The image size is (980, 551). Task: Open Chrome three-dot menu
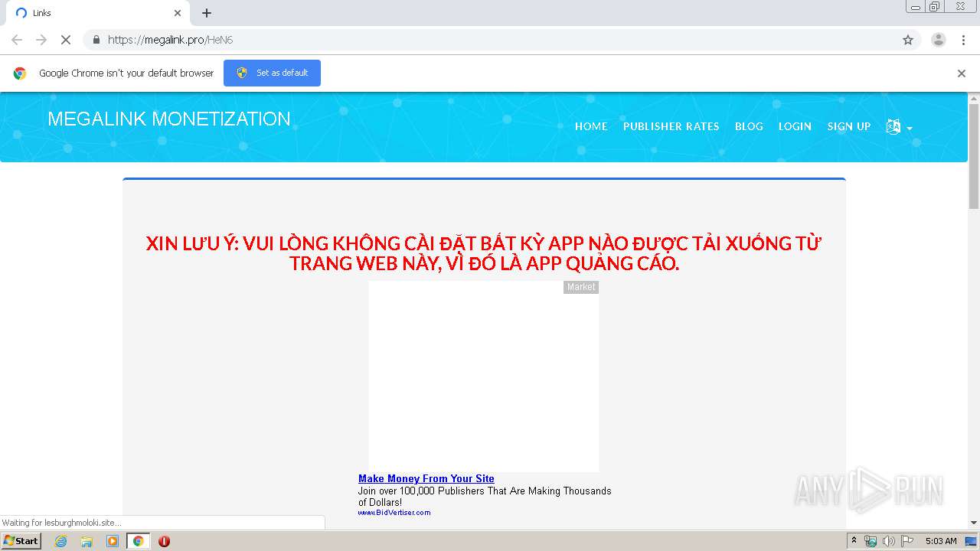point(964,40)
